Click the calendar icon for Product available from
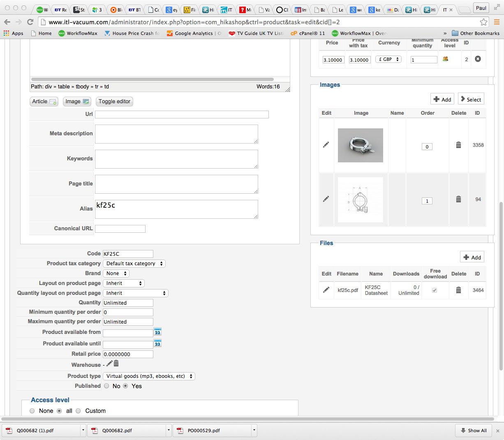 coord(157,332)
